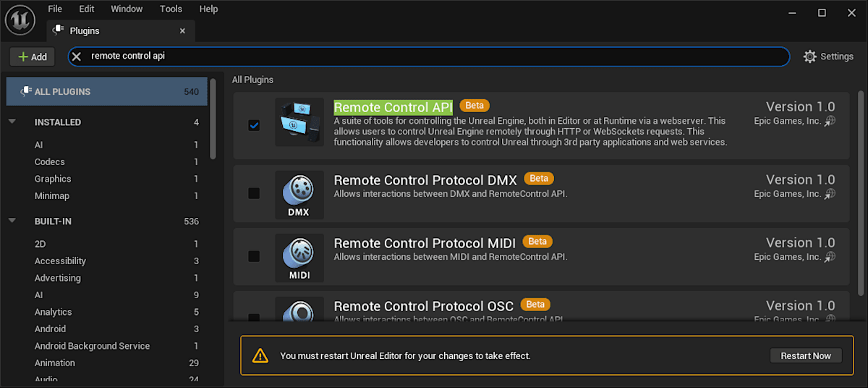Click the All Plugins heading

click(x=252, y=80)
